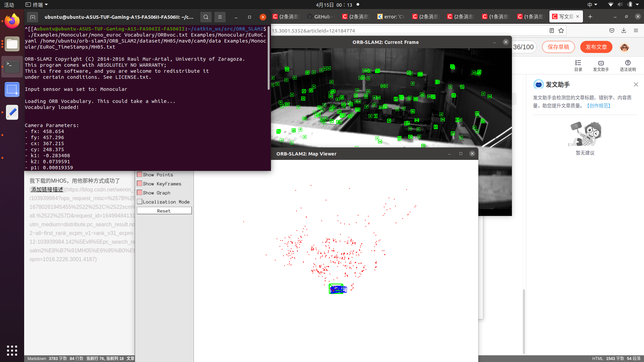
Task: Open the 活动 Activities menu
Action: tap(9, 5)
